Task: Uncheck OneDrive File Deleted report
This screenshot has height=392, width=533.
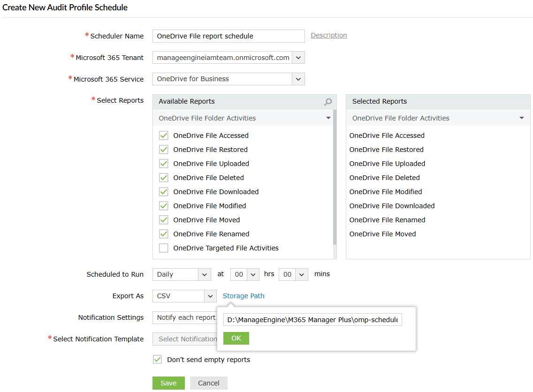Action: [x=164, y=178]
